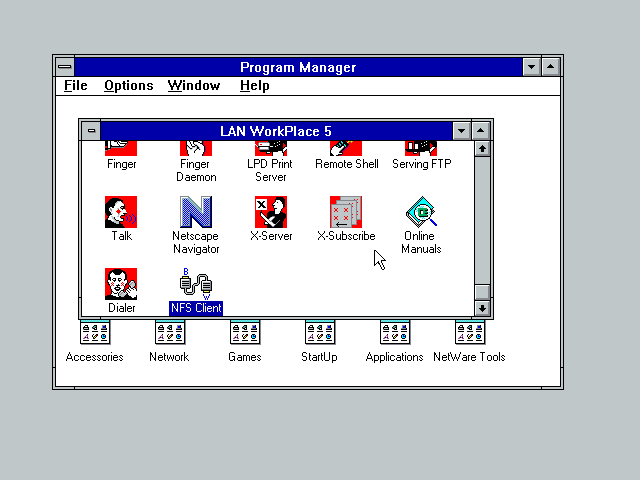Screen dimensions: 640x480
Task: Open the Applications program group
Action: 395,333
